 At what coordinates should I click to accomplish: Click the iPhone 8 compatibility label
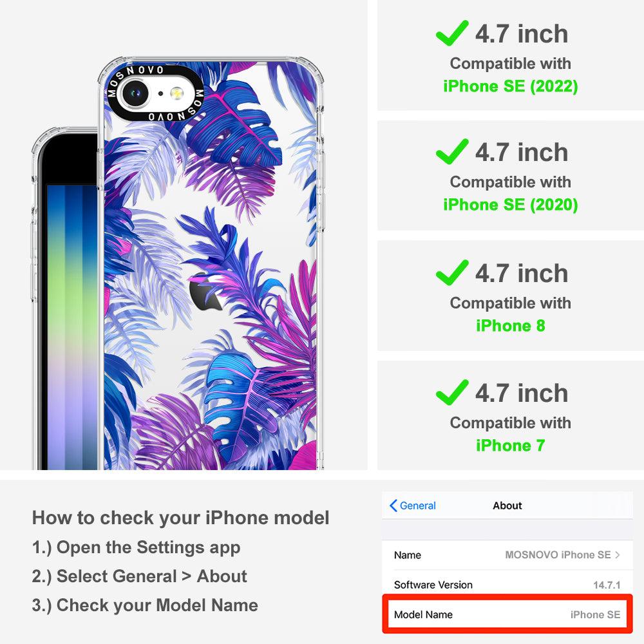511,326
